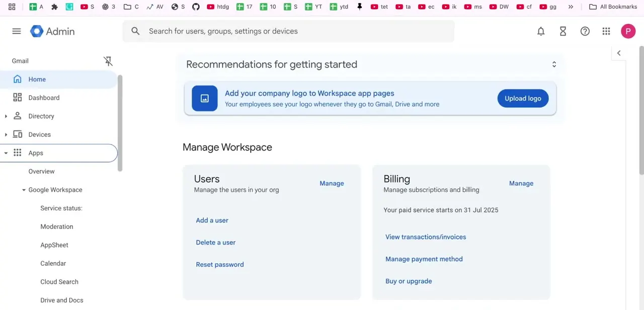Screen dimensions: 644x310
Task: Click the Upload logo button
Action: [x=523, y=98]
